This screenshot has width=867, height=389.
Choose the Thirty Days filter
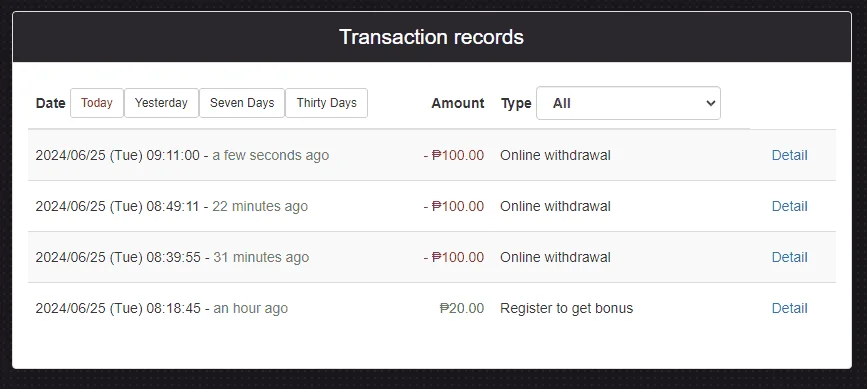(326, 103)
